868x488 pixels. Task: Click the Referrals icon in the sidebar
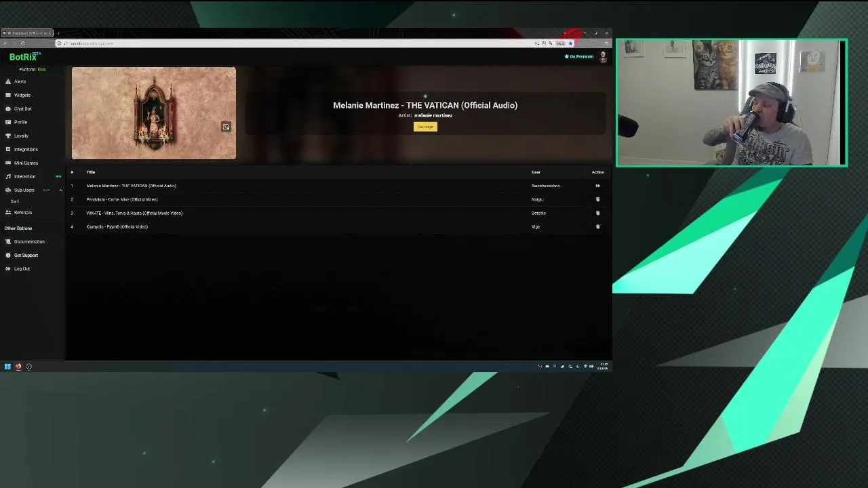(7, 212)
